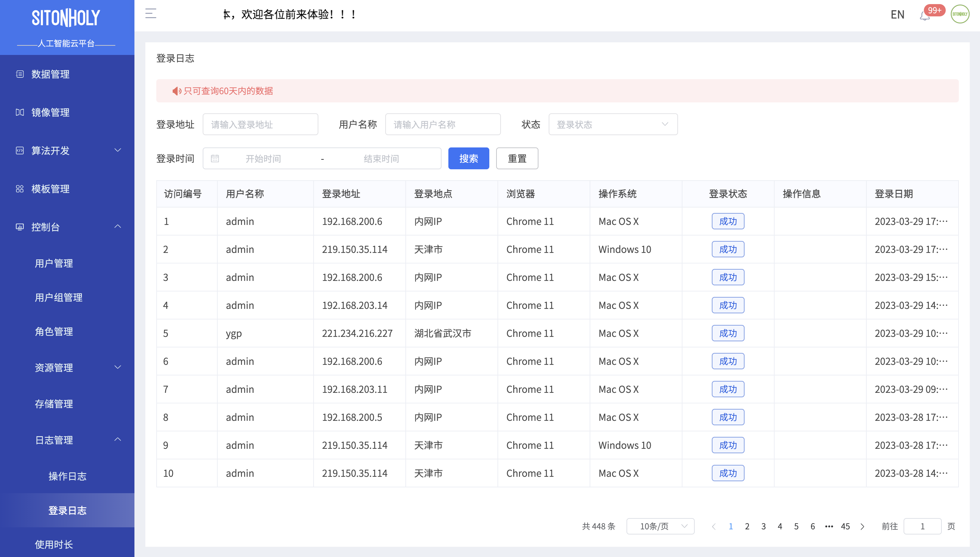The width and height of the screenshot is (980, 557).
Task: Click the 重置 button
Action: click(517, 158)
